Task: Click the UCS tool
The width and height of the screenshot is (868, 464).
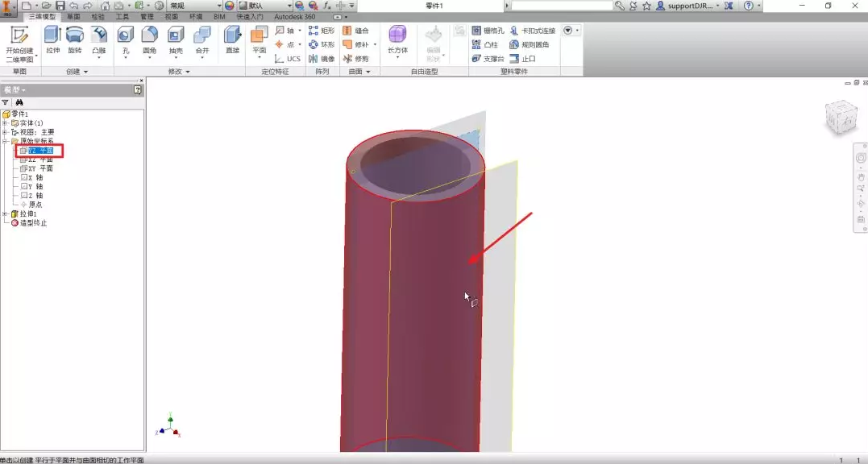Action: [x=287, y=59]
